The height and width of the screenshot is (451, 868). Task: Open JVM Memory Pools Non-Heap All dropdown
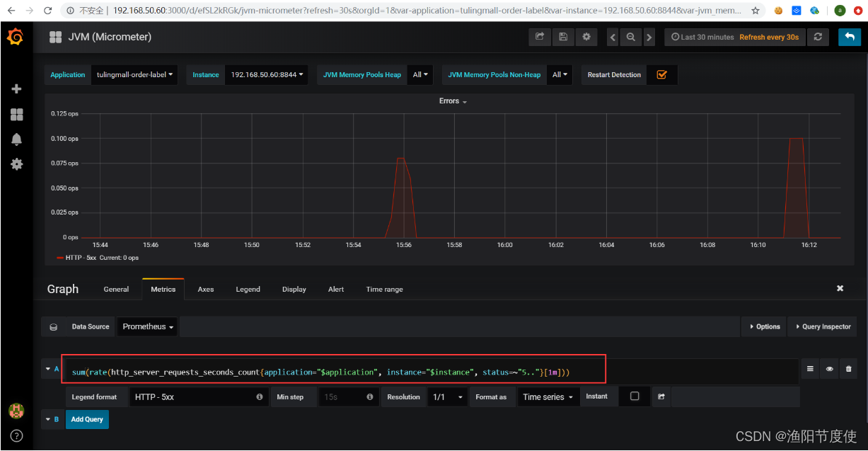click(x=560, y=74)
